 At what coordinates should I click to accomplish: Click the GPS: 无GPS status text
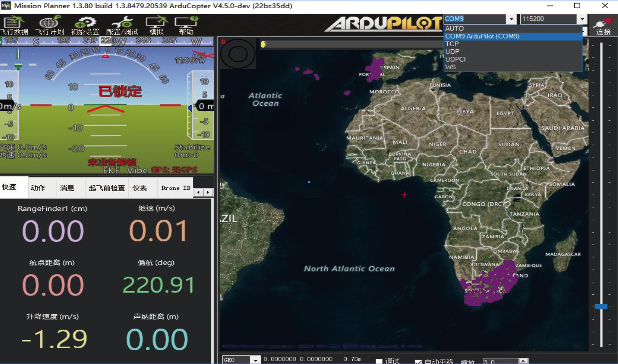click(x=174, y=170)
